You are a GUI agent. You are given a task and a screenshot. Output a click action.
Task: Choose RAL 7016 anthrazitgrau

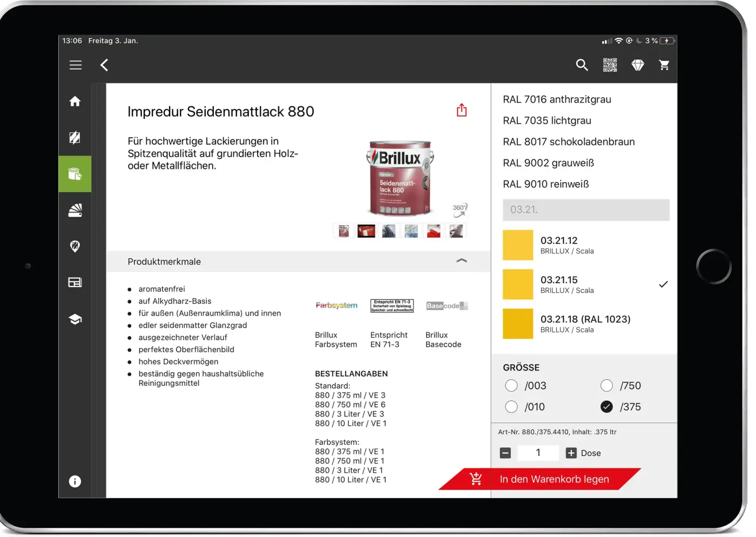click(557, 99)
